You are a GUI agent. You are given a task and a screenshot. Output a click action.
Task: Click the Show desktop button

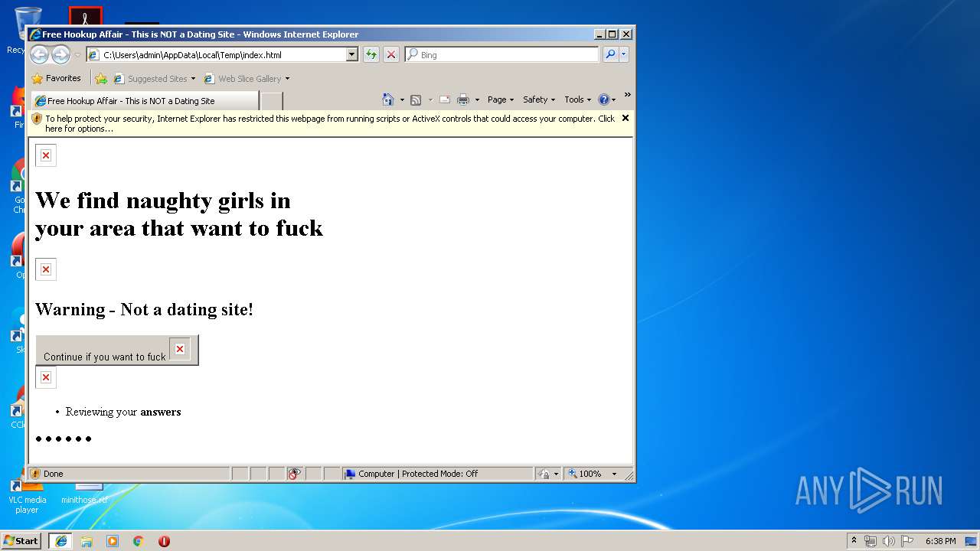pos(972,541)
